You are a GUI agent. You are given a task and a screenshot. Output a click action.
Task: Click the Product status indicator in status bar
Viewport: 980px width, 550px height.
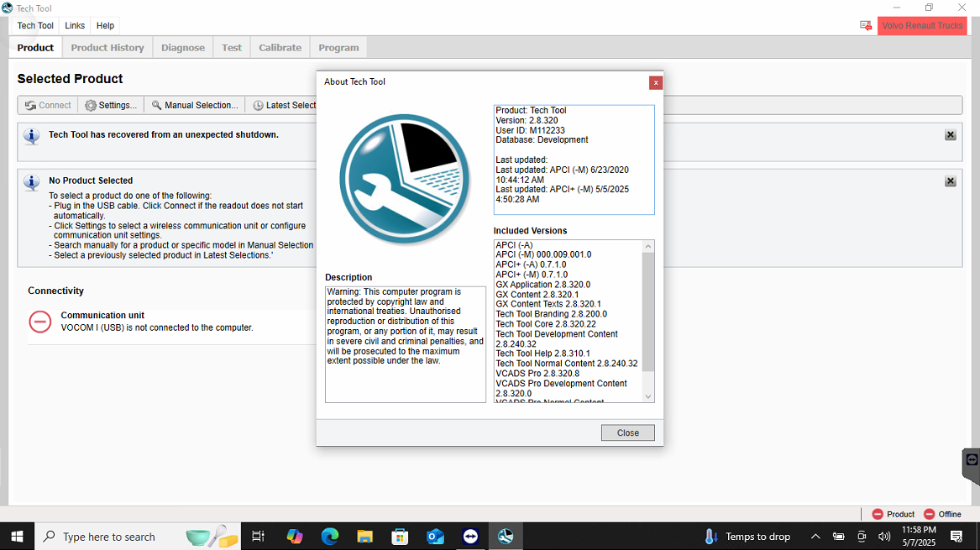(894, 514)
